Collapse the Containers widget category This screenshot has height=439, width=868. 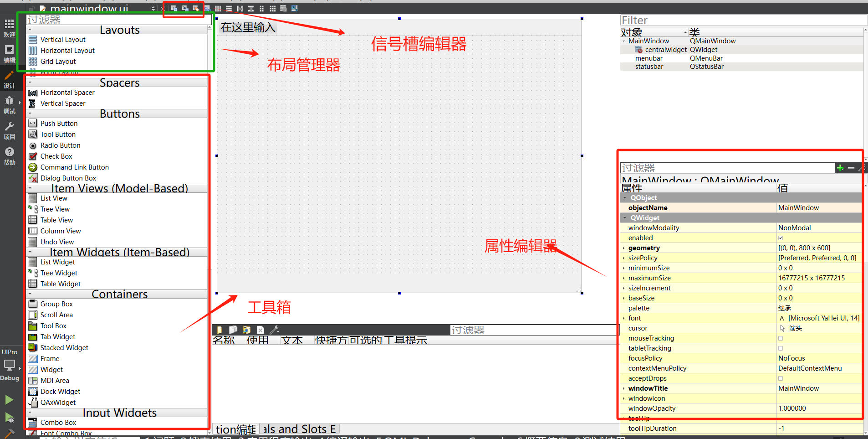click(30, 294)
